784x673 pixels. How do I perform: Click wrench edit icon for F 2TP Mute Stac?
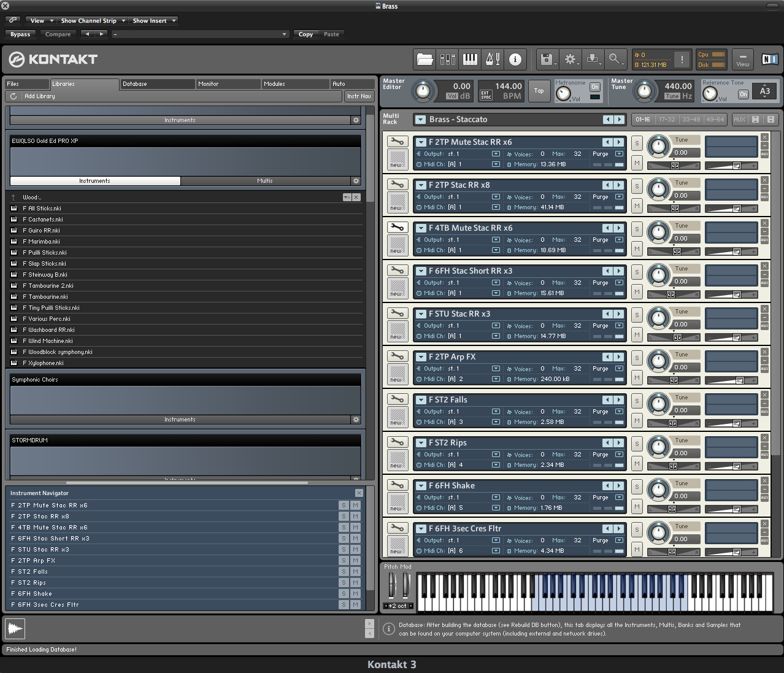pyautogui.click(x=397, y=142)
